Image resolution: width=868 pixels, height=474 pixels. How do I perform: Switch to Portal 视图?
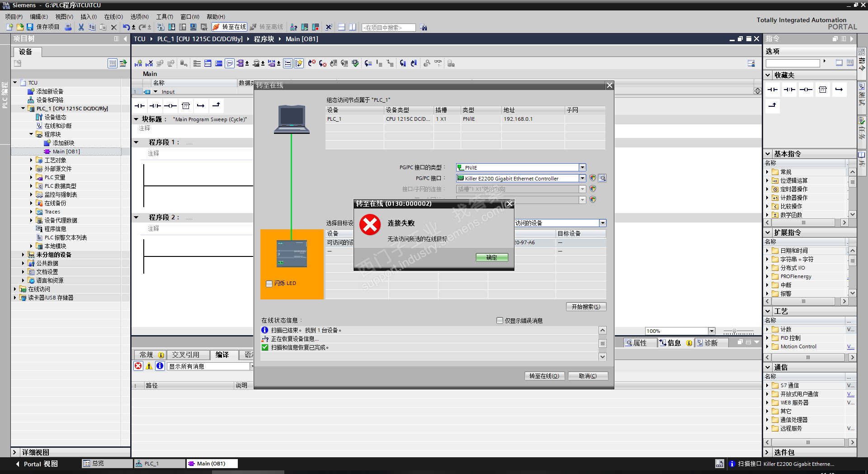[37, 464]
